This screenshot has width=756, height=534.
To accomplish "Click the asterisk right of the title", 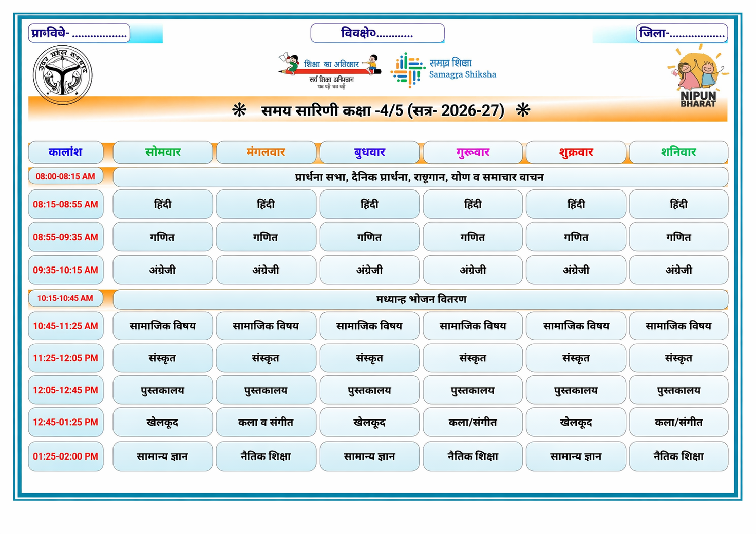I will pyautogui.click(x=523, y=110).
